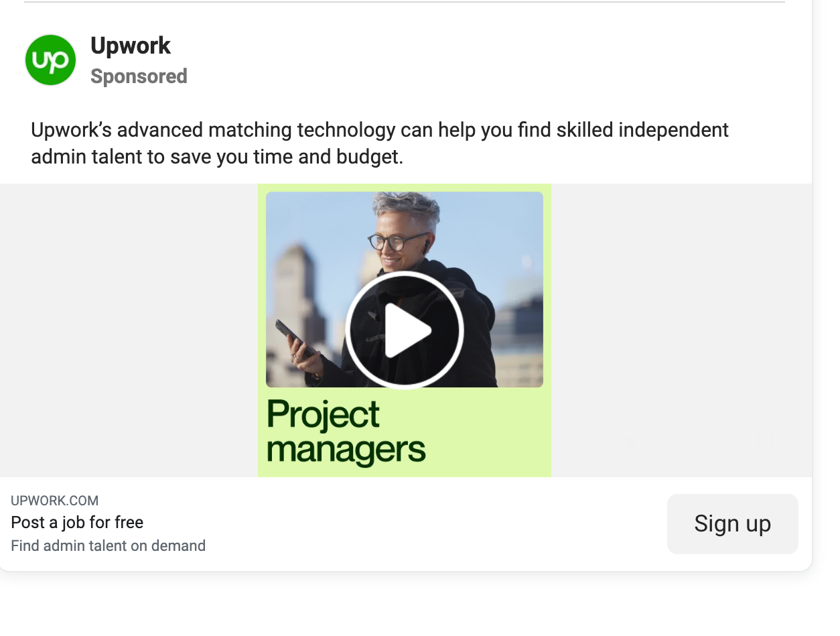840x636 pixels.
Task: Click the Sign up button
Action: (732, 524)
